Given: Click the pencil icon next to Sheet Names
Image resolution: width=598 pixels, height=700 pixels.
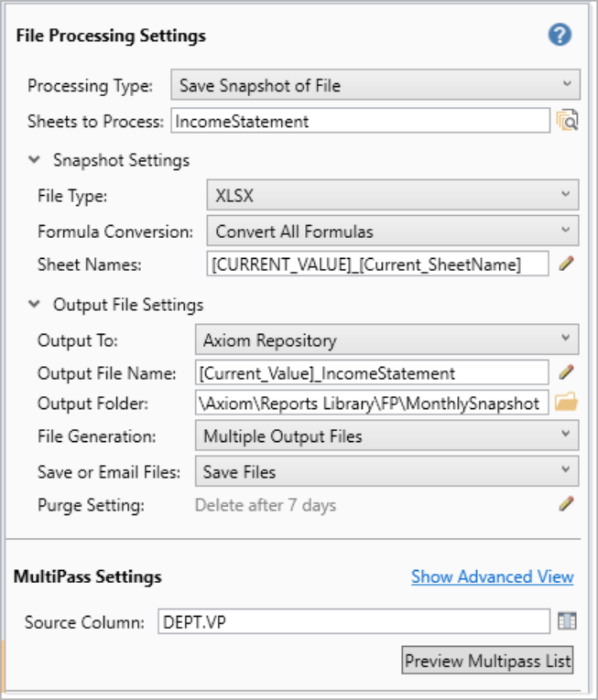Looking at the screenshot, I should point(567,264).
